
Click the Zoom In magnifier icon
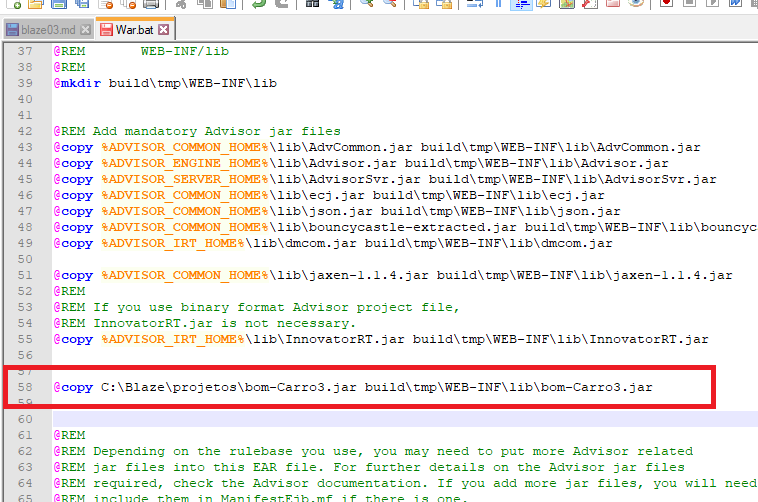[366, 4]
